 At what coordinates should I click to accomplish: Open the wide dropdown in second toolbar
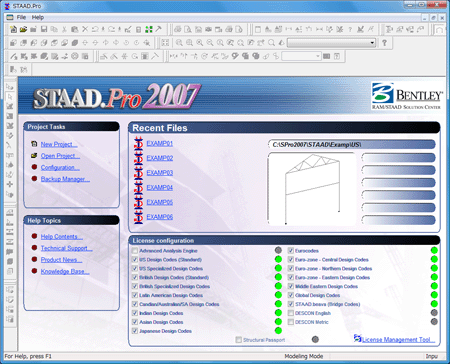point(331,43)
